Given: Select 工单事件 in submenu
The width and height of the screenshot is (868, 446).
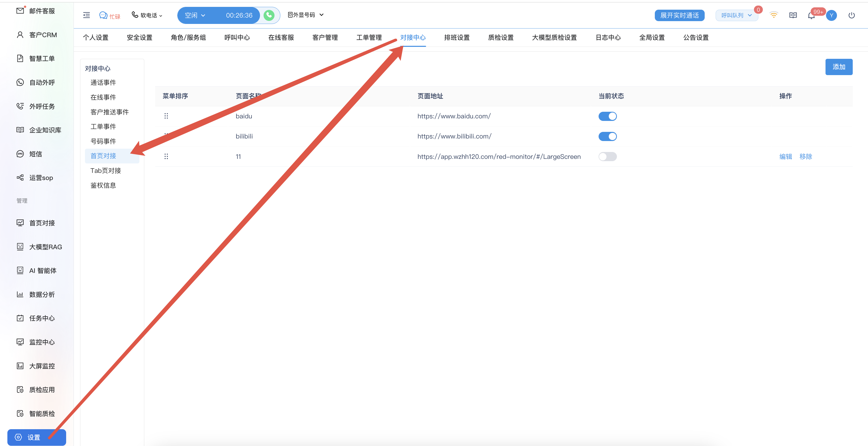Looking at the screenshot, I should (103, 127).
